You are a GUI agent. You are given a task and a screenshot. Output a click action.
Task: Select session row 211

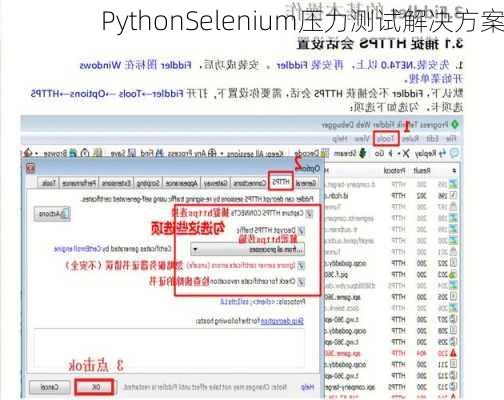click(391, 364)
